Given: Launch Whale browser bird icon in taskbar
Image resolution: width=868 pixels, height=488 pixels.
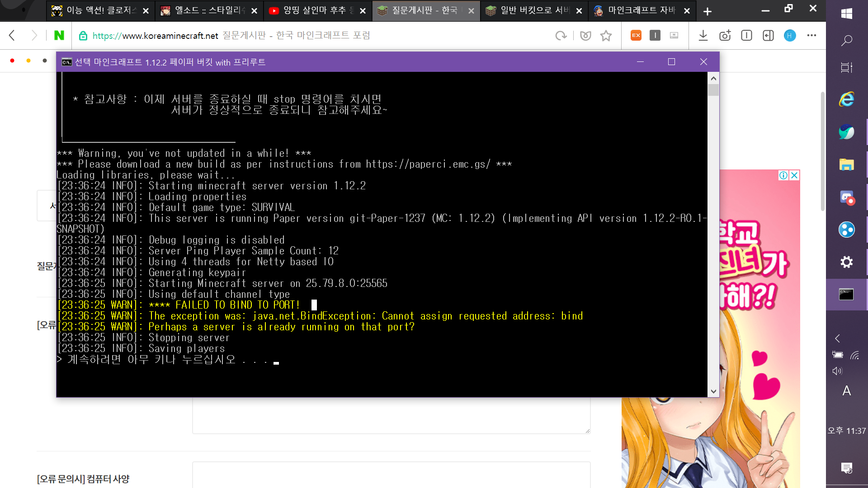Looking at the screenshot, I should click(x=847, y=131).
